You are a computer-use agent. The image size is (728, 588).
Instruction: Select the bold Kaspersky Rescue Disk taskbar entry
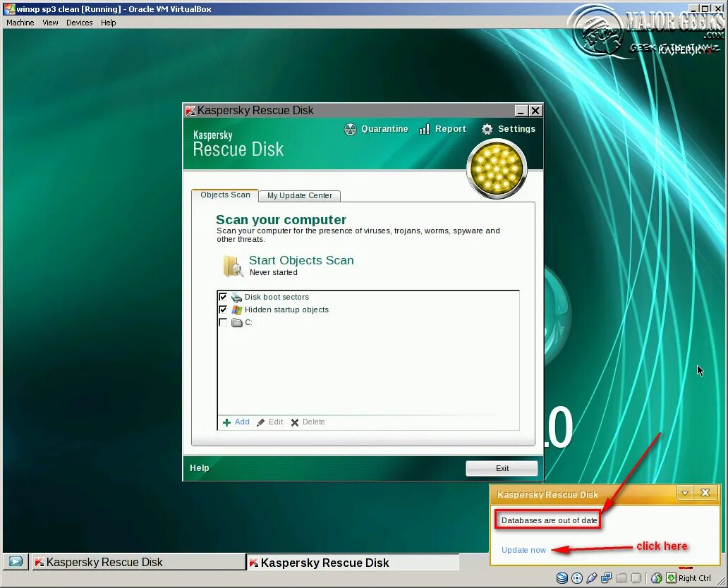pos(353,563)
